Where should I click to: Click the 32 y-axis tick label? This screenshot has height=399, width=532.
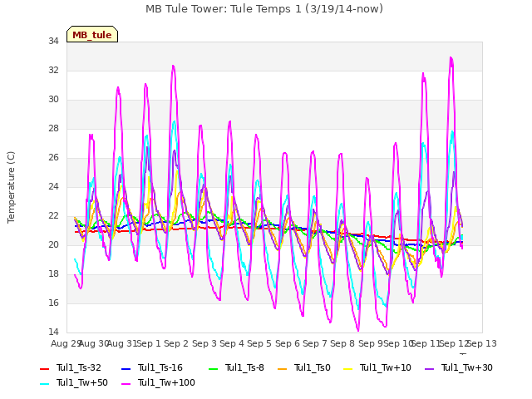click(x=53, y=70)
